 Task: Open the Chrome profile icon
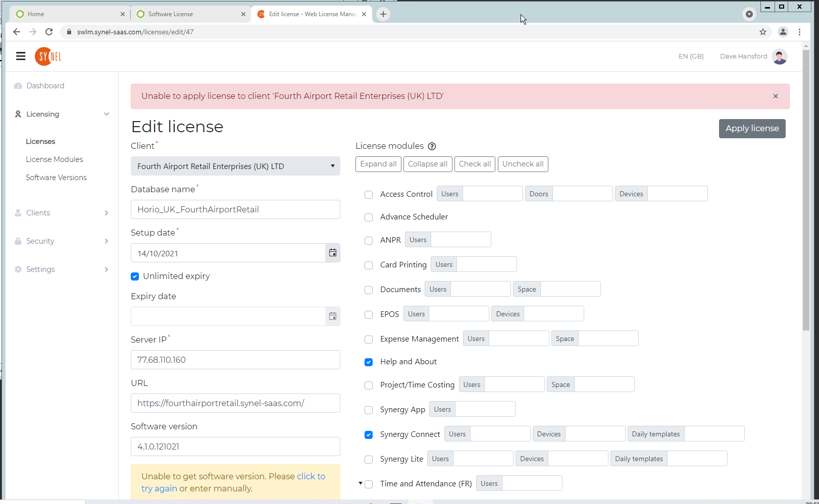click(x=783, y=32)
